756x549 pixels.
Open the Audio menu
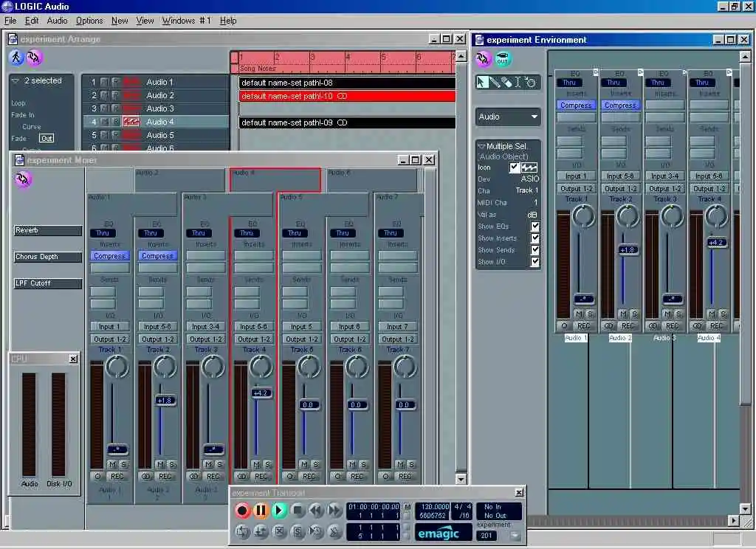[57, 21]
